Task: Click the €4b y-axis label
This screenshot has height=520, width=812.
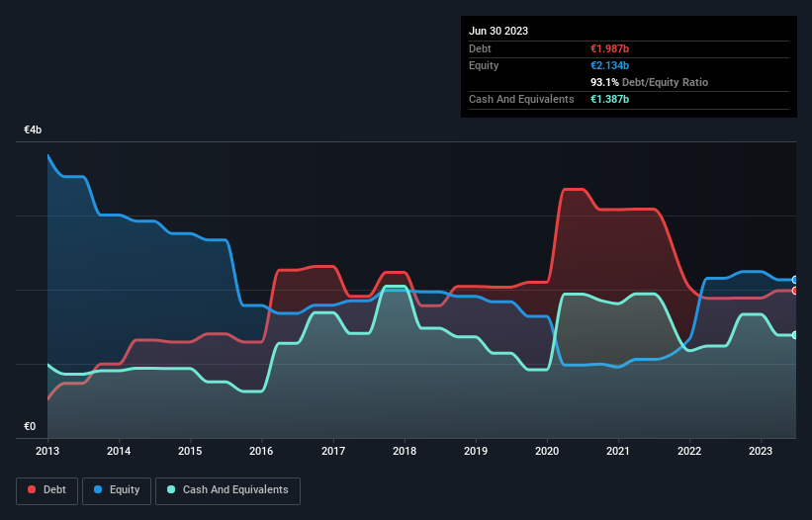Action: coord(33,130)
